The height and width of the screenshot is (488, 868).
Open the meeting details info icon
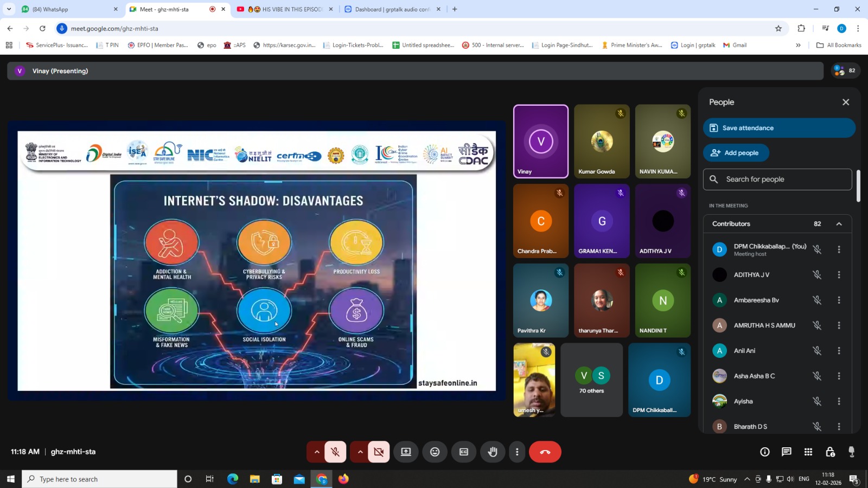pos(764,452)
